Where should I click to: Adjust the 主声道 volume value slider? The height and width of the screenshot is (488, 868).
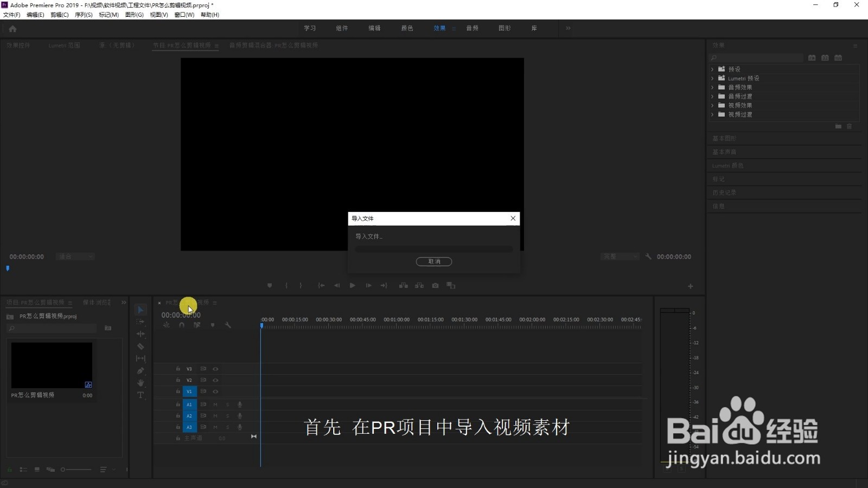222,438
